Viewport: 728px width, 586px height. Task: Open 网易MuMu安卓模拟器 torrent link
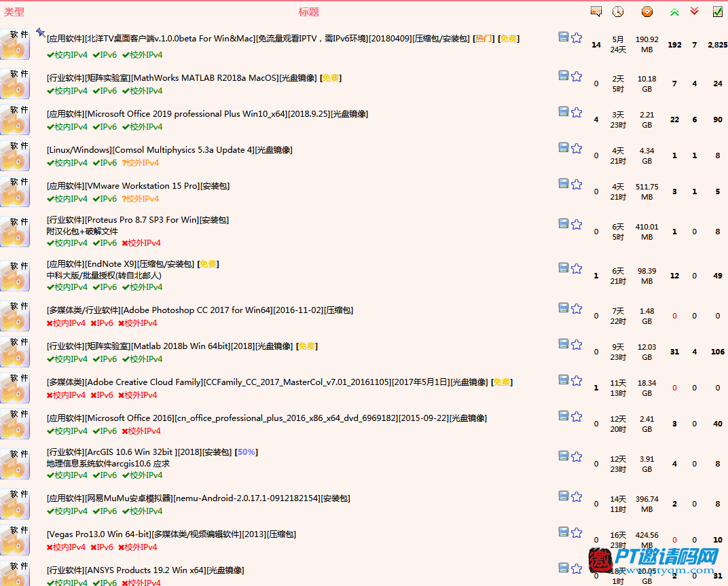(198, 498)
